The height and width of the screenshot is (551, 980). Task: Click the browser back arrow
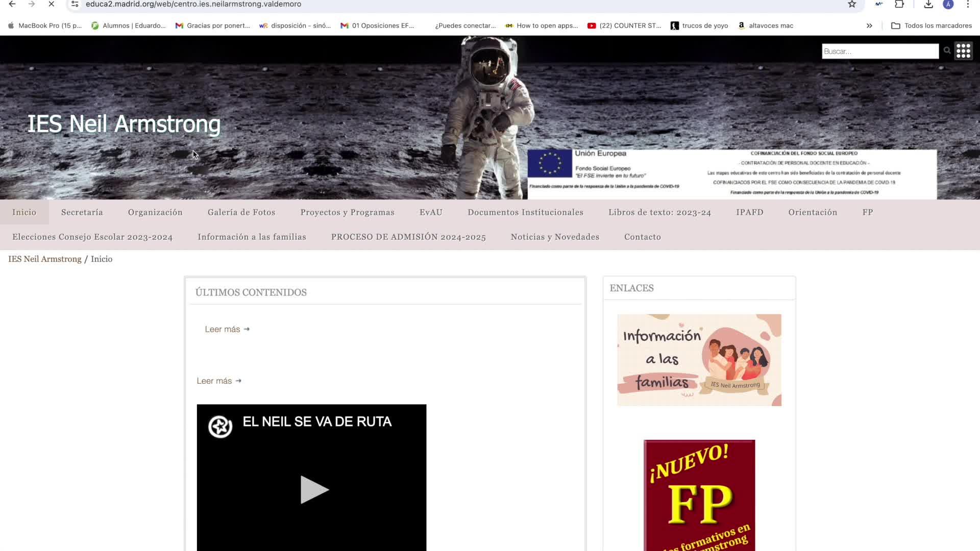[x=12, y=4]
